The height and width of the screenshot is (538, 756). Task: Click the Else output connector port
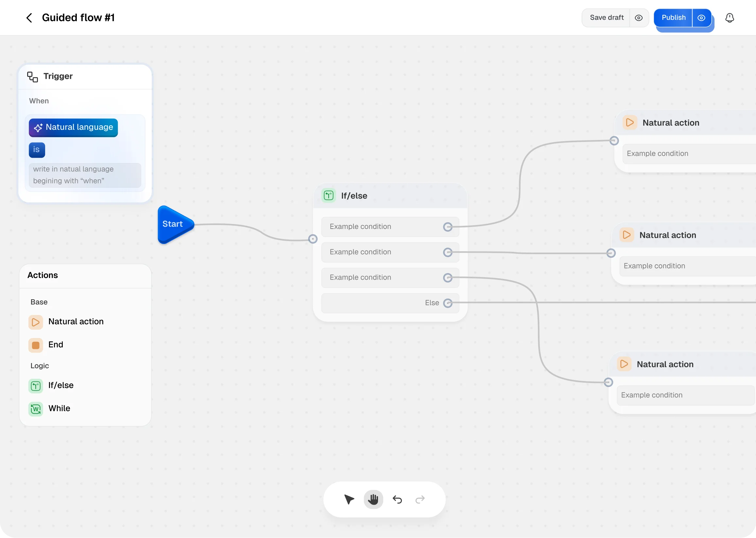[448, 303]
